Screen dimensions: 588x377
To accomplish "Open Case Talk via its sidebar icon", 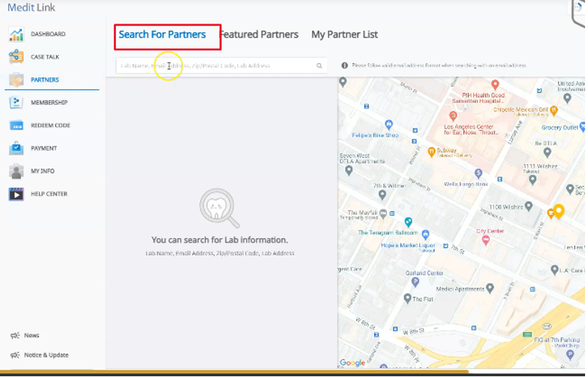I will tap(15, 57).
